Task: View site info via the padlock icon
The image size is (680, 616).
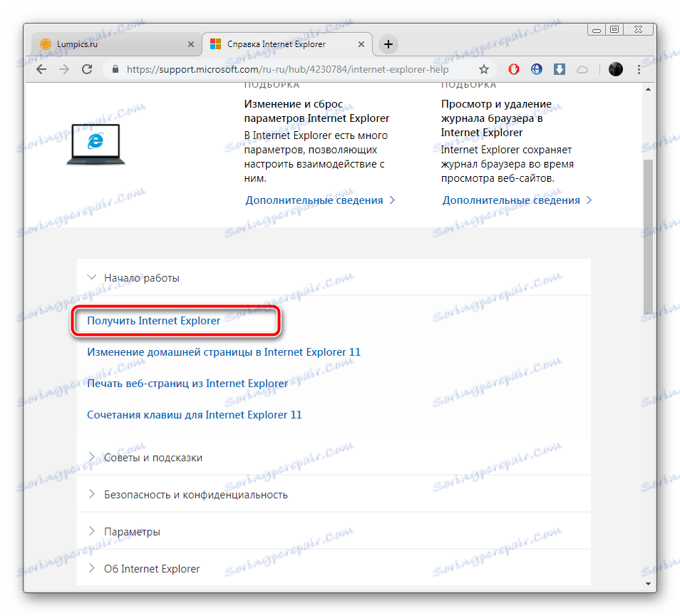Action: pyautogui.click(x=115, y=69)
